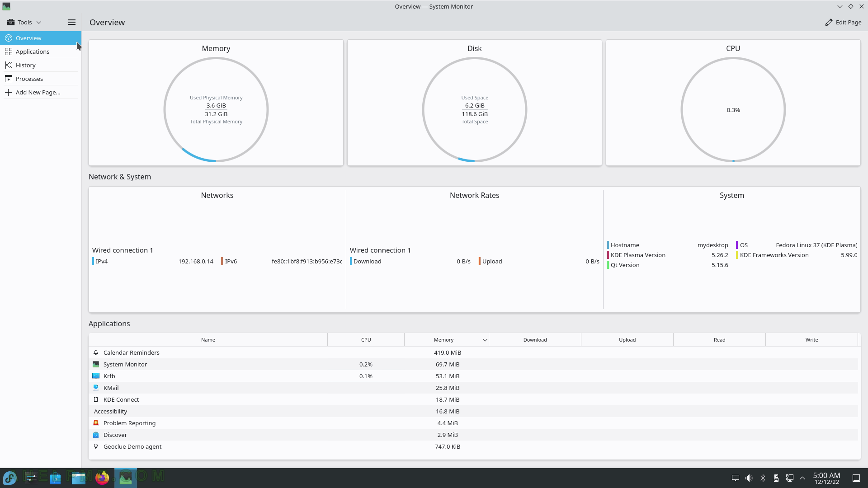Screen dimensions: 868x488
Task: Open the Processes page in sidebar
Action: [41, 79]
